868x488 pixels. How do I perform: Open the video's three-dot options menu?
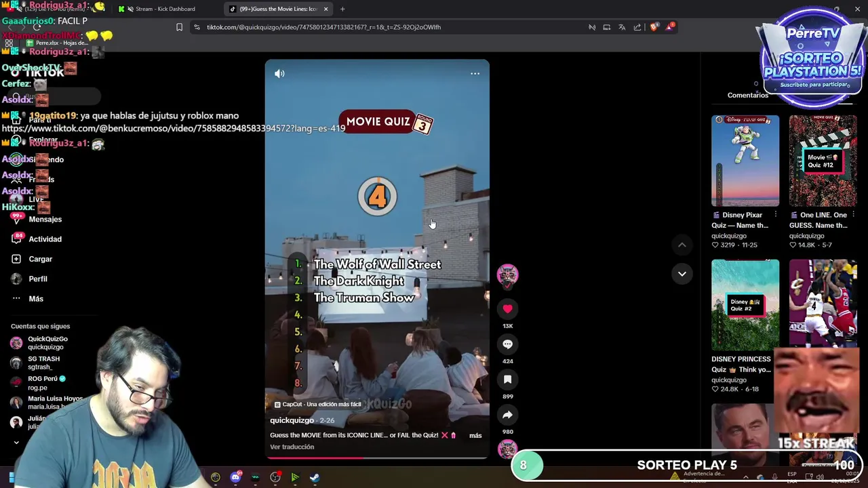475,74
